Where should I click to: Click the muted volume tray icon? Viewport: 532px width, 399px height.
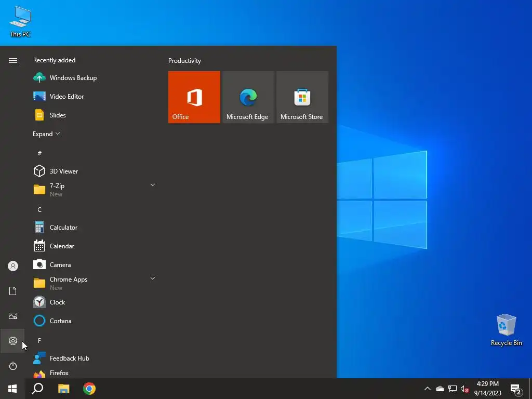[465, 389]
